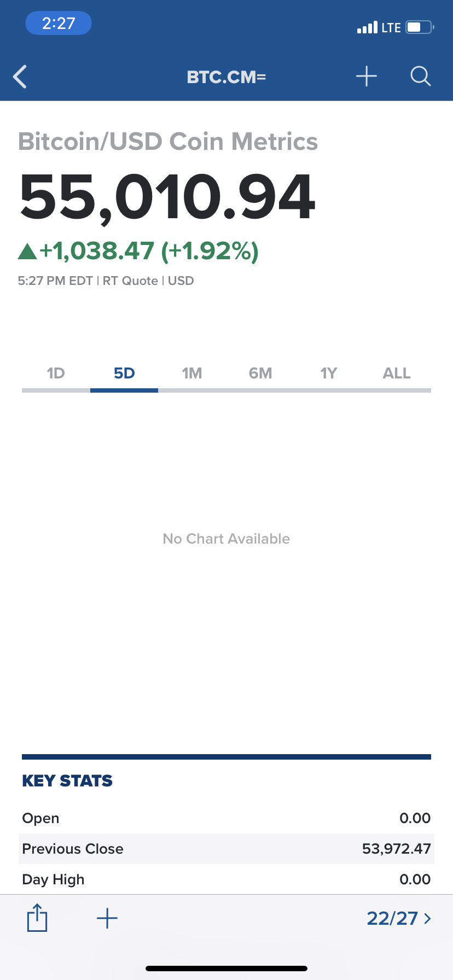The width and height of the screenshot is (453, 980).
Task: Tap the Previous Close stats row
Action: (226, 849)
